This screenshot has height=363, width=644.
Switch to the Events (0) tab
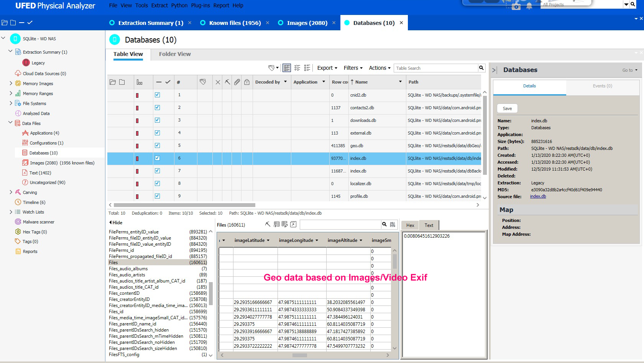[x=602, y=86]
